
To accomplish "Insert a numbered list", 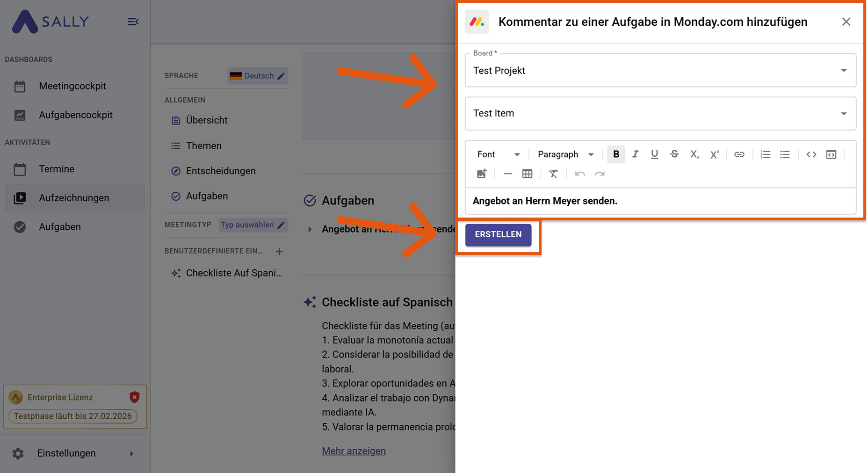I will 765,154.
